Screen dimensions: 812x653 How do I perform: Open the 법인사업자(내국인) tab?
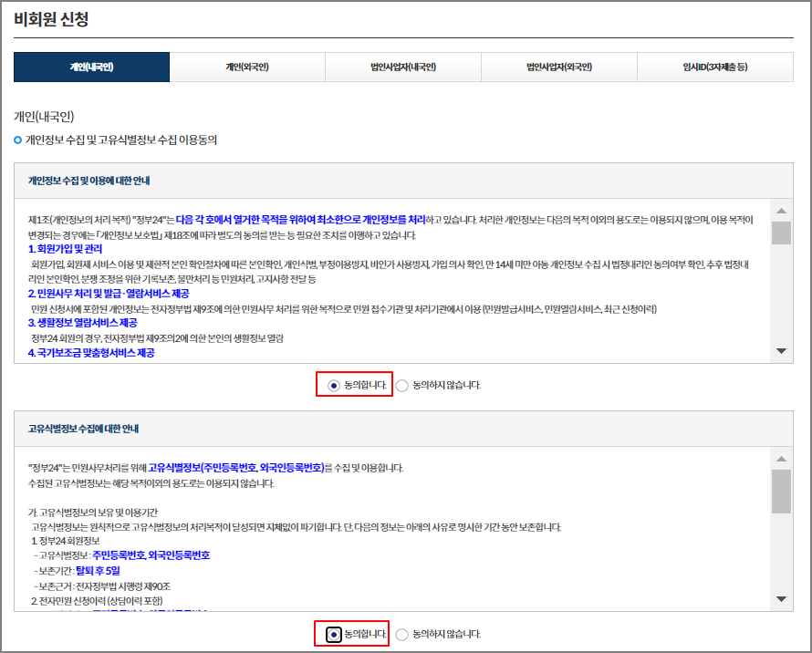coord(403,67)
